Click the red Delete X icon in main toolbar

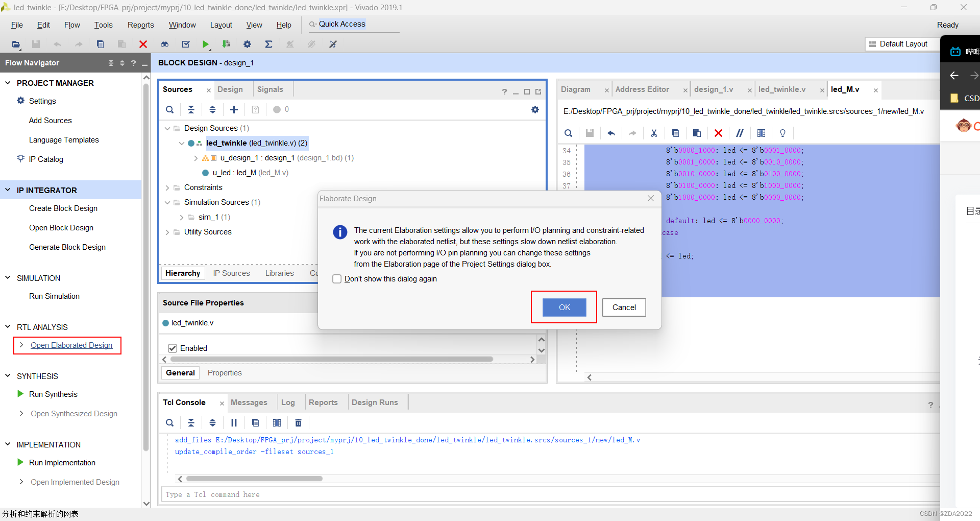tap(143, 44)
